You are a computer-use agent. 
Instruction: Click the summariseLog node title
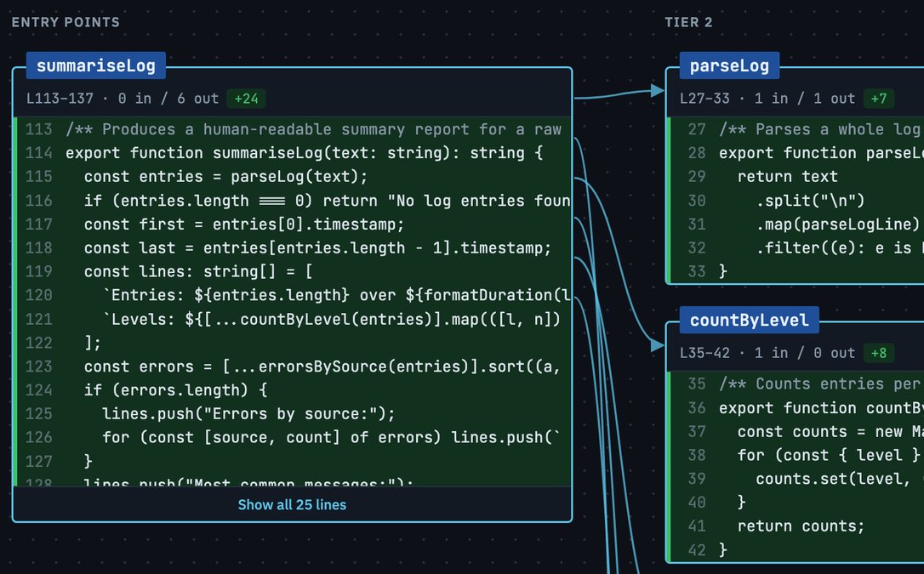(x=95, y=65)
